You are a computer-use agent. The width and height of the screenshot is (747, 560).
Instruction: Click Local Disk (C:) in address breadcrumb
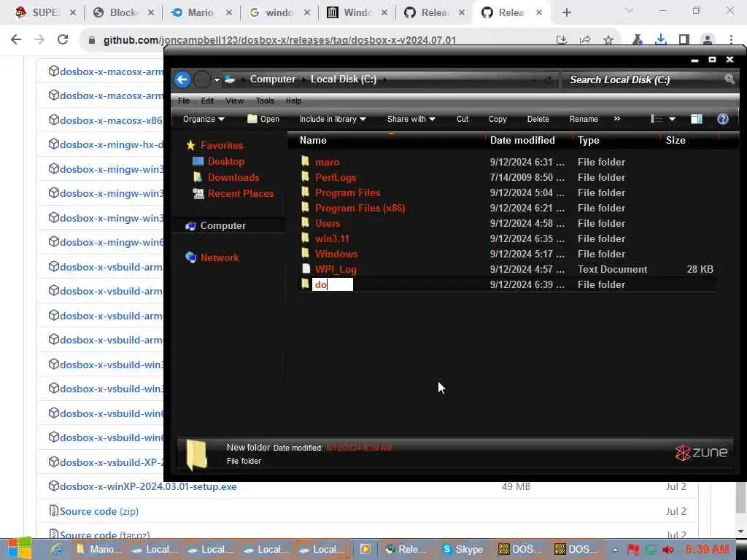344,79
